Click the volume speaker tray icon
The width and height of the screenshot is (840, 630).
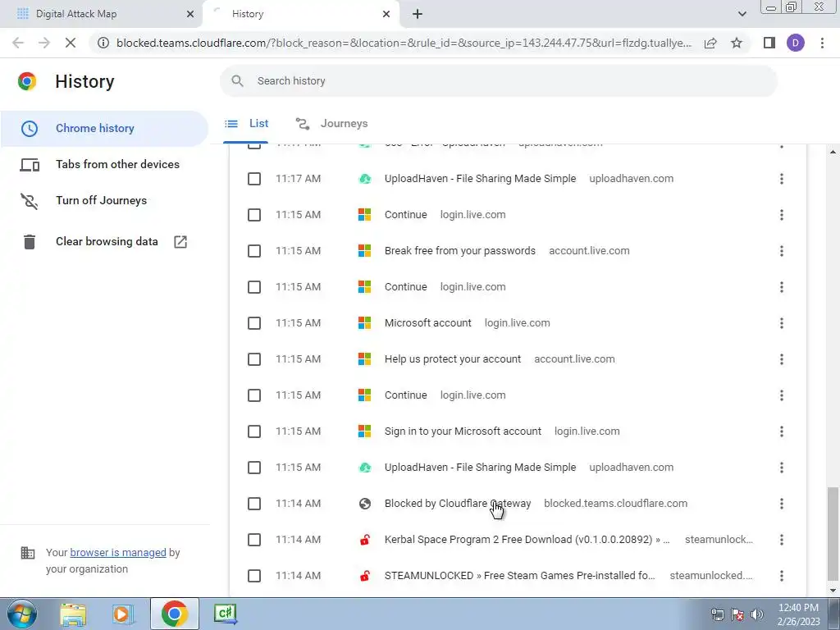coord(756,614)
